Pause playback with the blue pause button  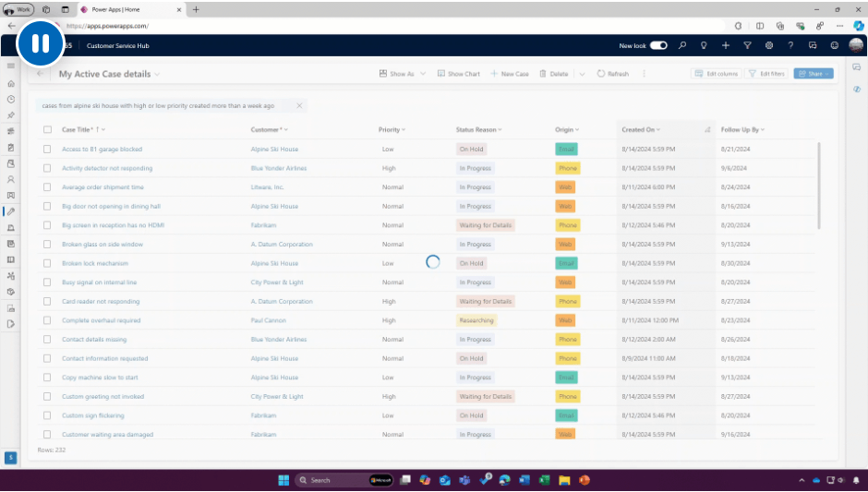pyautogui.click(x=41, y=43)
